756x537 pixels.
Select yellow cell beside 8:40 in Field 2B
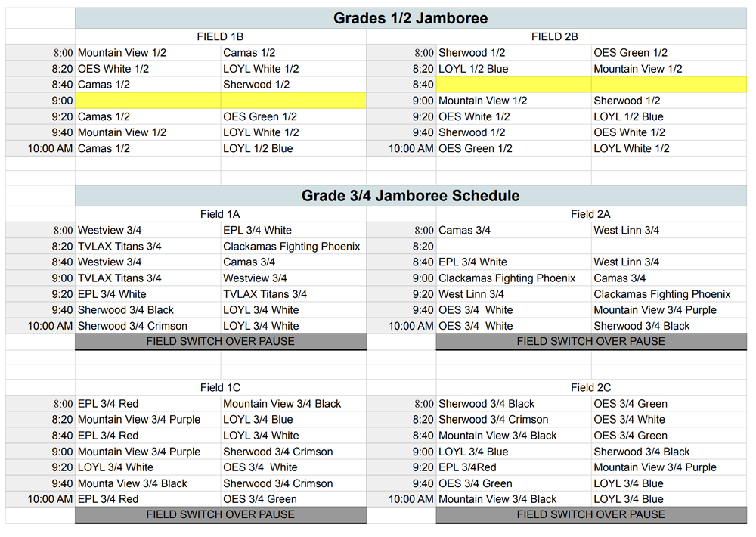(513, 85)
